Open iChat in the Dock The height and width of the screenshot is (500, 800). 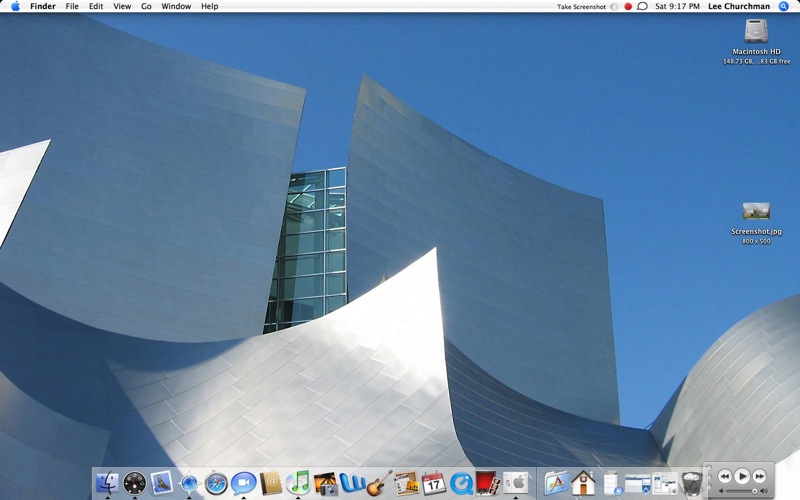click(x=243, y=484)
